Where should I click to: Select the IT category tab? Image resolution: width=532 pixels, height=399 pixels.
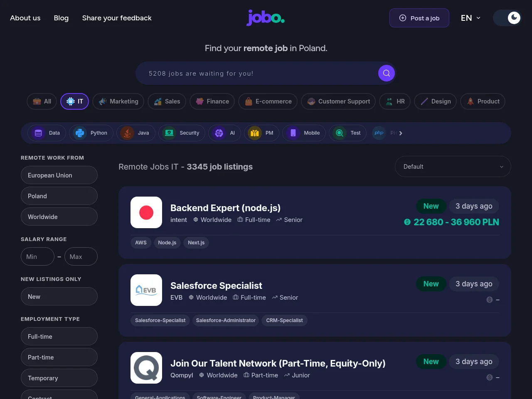coord(75,101)
